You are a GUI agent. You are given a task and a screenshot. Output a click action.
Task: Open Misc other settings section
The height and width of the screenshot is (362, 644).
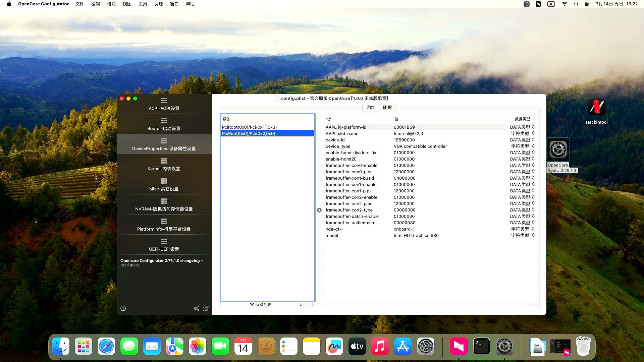(164, 185)
